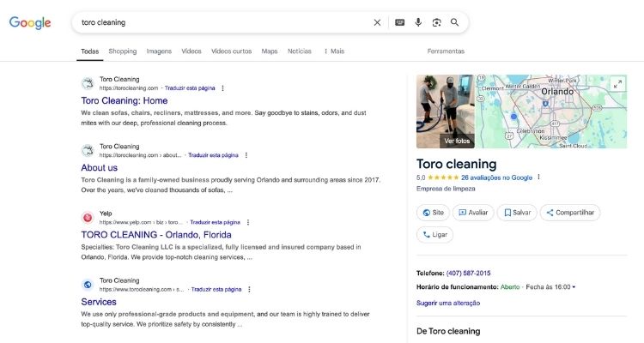Open options menu for Toro Cleaning: Home result
Screen dimensions: 644x343
pos(222,88)
